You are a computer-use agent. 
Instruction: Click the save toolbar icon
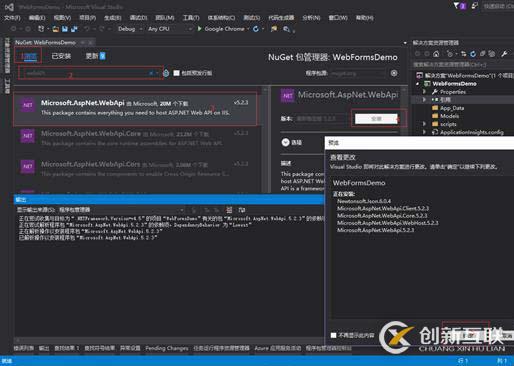65,29
